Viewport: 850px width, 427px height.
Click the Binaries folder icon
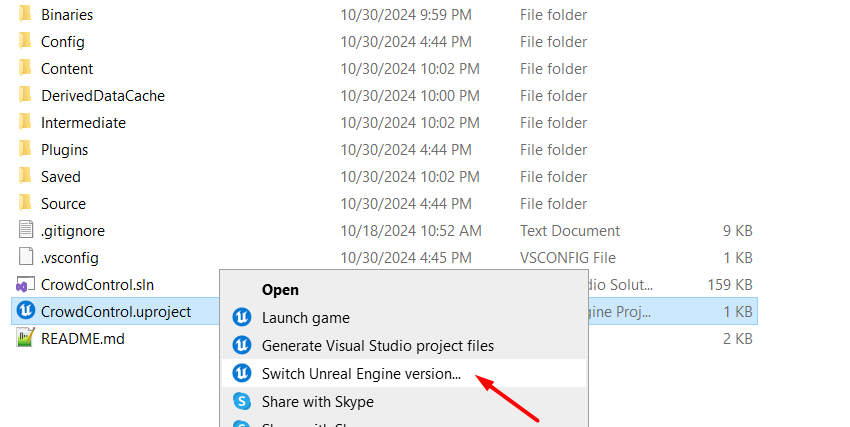[x=25, y=15]
